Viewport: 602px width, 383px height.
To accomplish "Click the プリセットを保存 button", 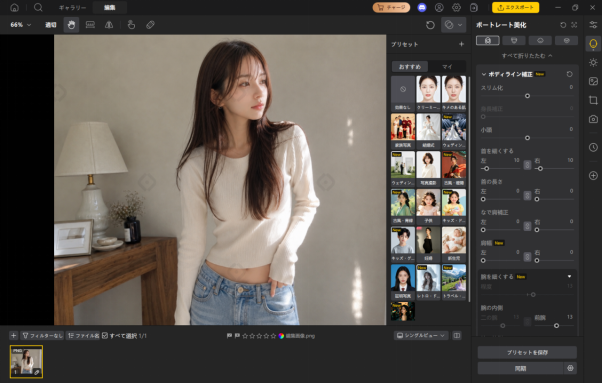I will tap(527, 352).
